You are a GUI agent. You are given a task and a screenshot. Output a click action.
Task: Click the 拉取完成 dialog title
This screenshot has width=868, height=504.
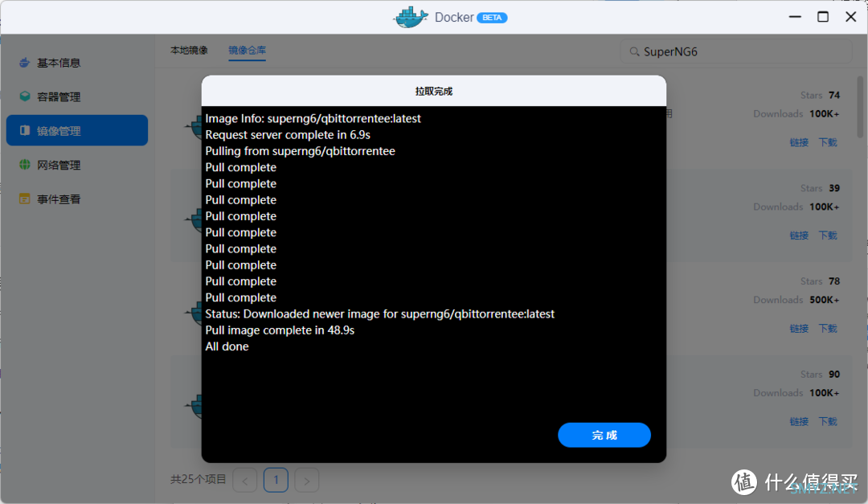pyautogui.click(x=433, y=92)
